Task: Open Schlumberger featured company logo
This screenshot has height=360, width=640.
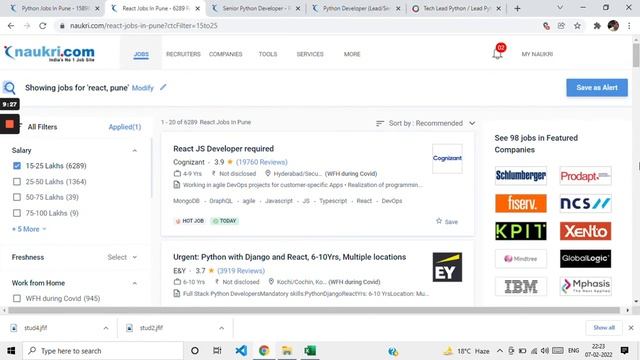Action: click(520, 176)
